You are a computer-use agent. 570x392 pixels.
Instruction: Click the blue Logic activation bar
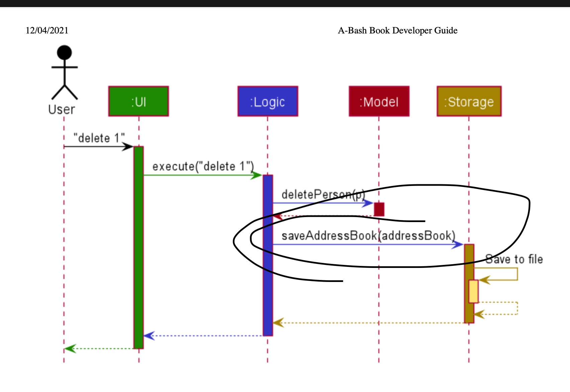pos(268,255)
